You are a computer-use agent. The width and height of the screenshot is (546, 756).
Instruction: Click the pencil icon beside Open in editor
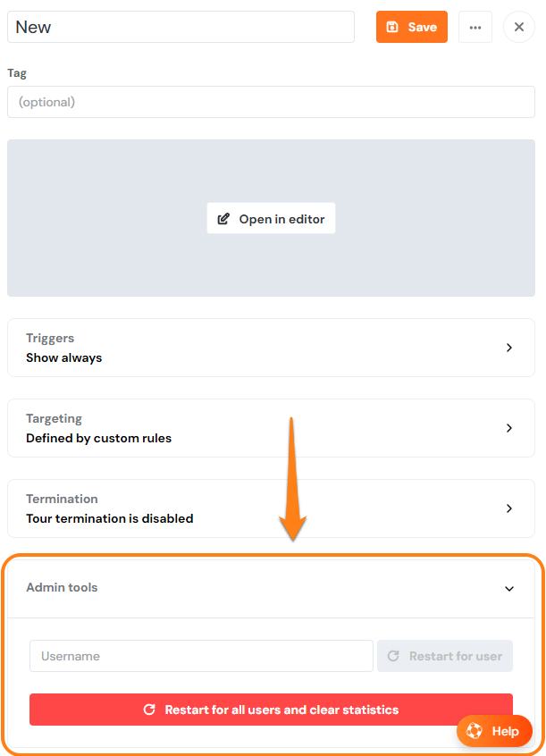[223, 219]
